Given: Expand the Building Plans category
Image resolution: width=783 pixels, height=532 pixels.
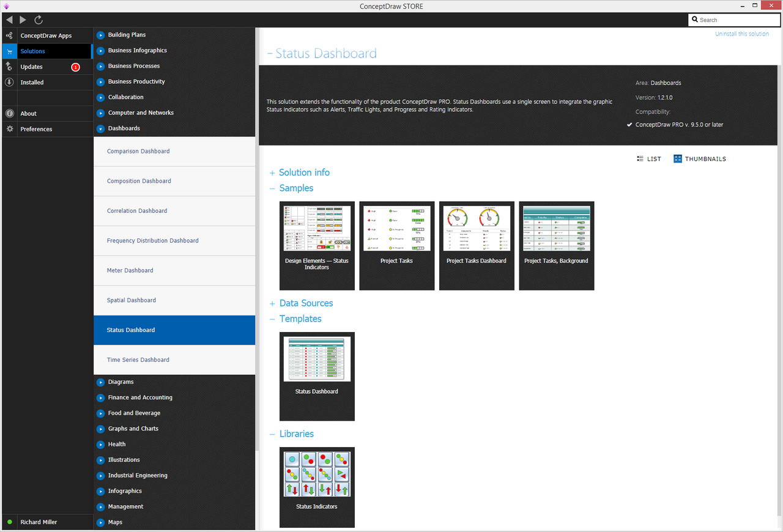Looking at the screenshot, I should [x=100, y=35].
